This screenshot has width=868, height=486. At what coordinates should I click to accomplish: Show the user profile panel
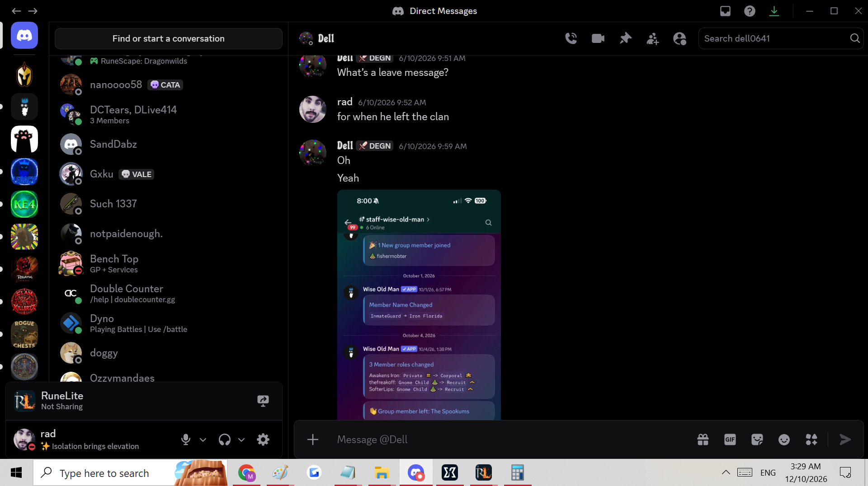coord(679,38)
